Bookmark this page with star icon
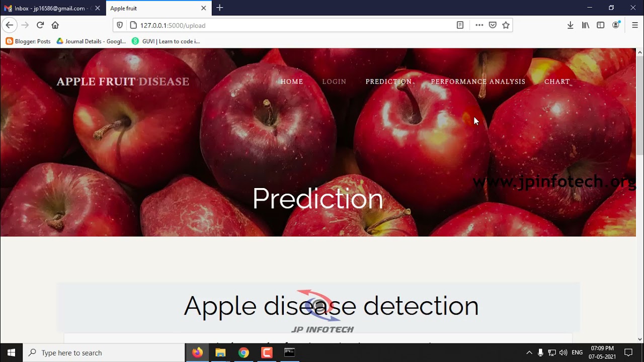644x362 pixels. pos(506,25)
